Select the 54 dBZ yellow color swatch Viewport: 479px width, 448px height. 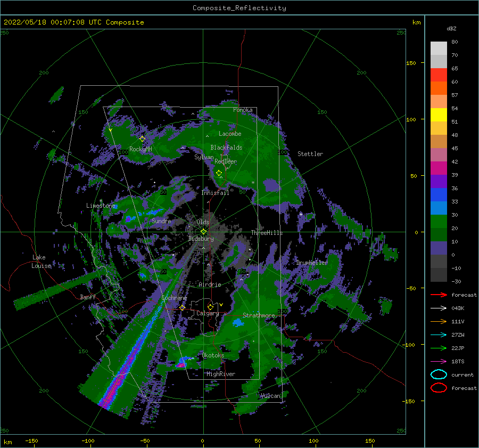point(439,115)
